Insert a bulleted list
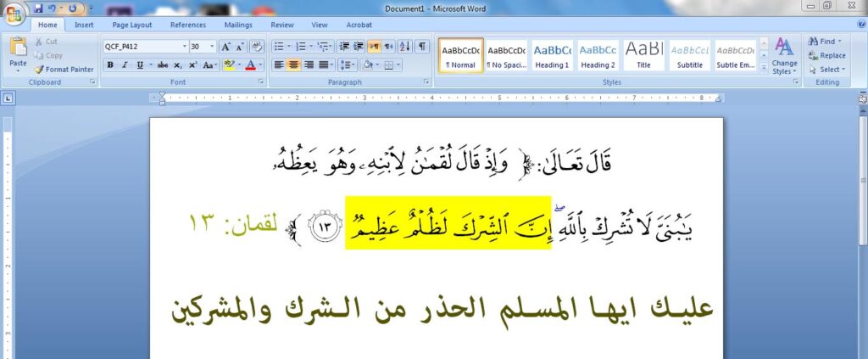 (279, 47)
